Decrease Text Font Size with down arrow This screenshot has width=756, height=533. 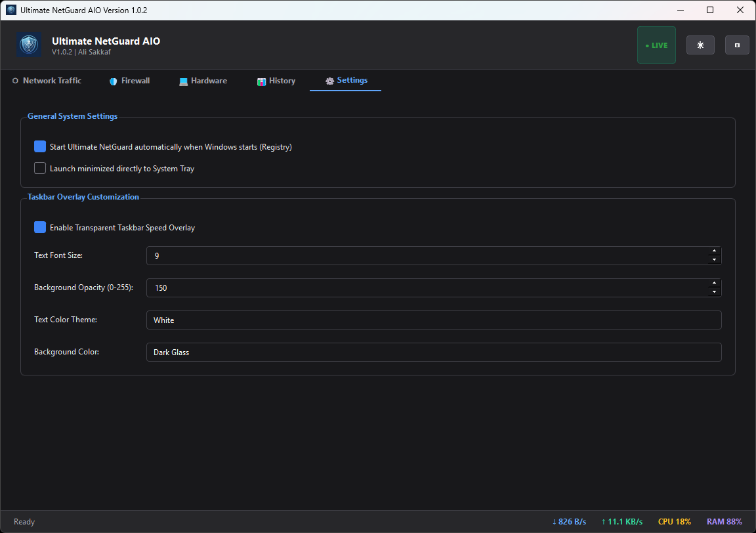coord(714,260)
